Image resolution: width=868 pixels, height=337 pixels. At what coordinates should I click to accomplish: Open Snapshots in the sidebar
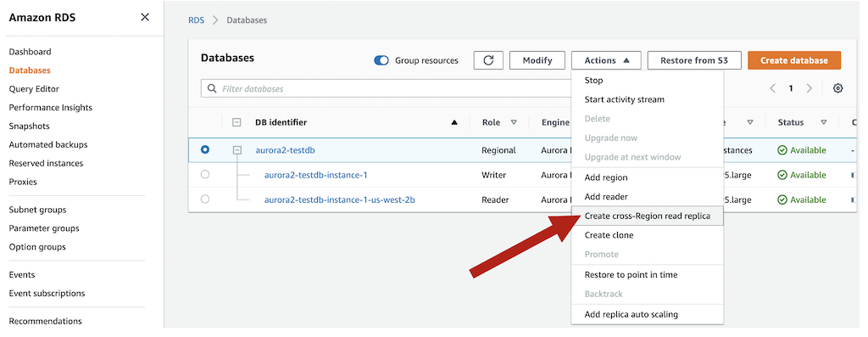pos(30,126)
